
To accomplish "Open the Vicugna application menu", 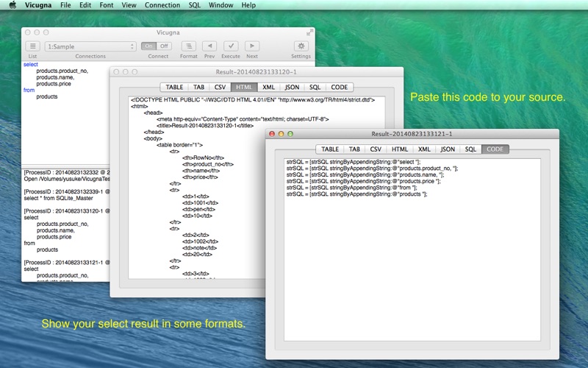I will point(38,5).
